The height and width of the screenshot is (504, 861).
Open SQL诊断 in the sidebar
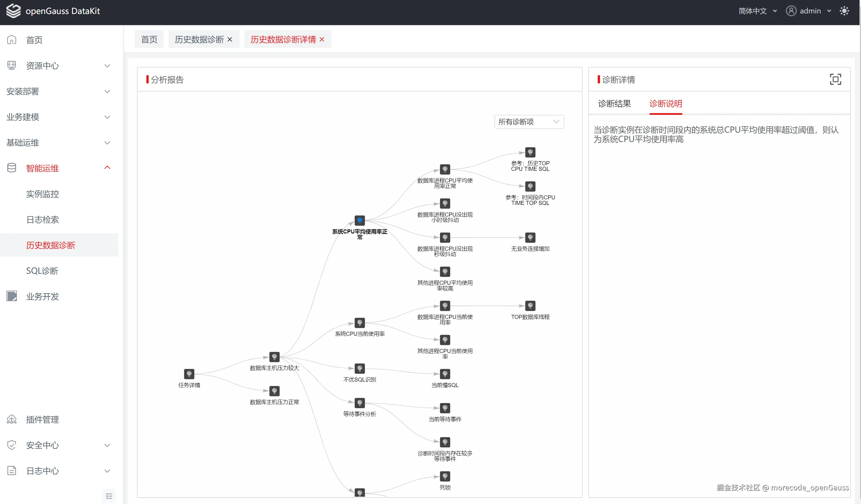[x=42, y=271]
